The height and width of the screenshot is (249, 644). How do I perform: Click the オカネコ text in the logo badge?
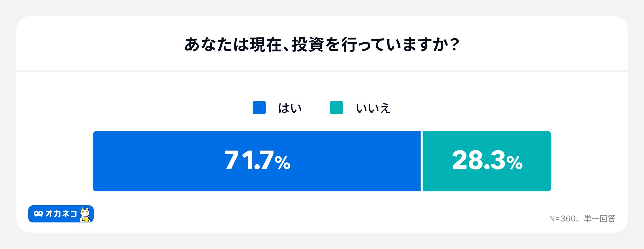61,214
